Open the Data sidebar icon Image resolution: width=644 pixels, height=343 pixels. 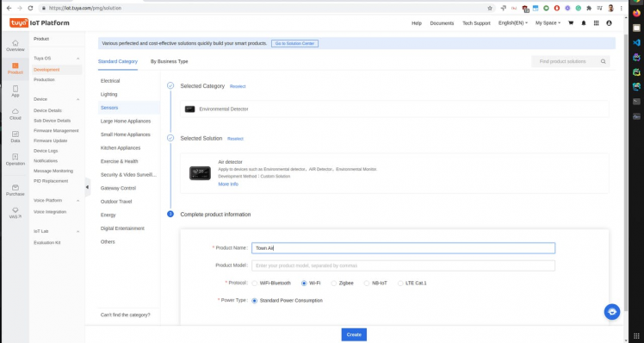click(x=15, y=137)
